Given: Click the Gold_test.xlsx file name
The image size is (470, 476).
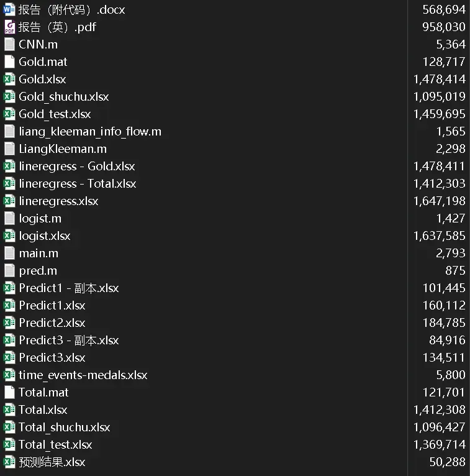Looking at the screenshot, I should pyautogui.click(x=55, y=114).
